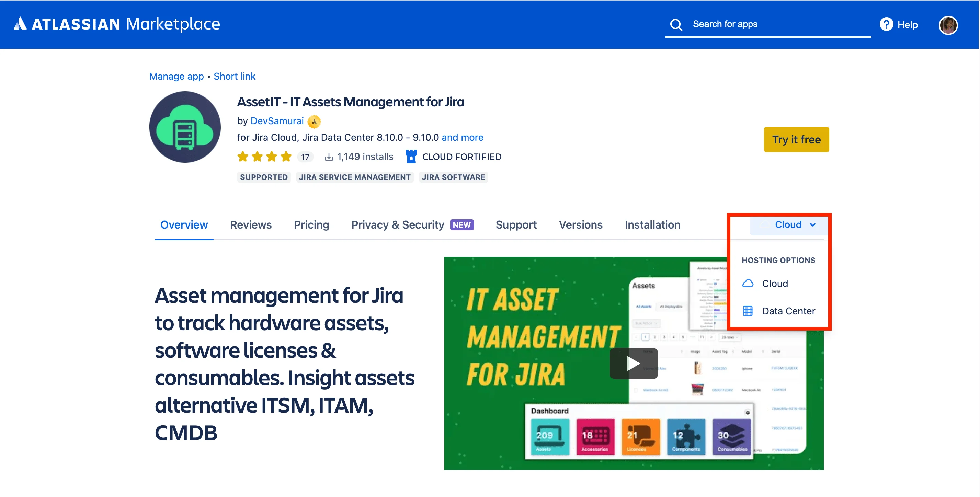The width and height of the screenshot is (980, 497).
Task: Open the Installation tab
Action: [x=652, y=225]
